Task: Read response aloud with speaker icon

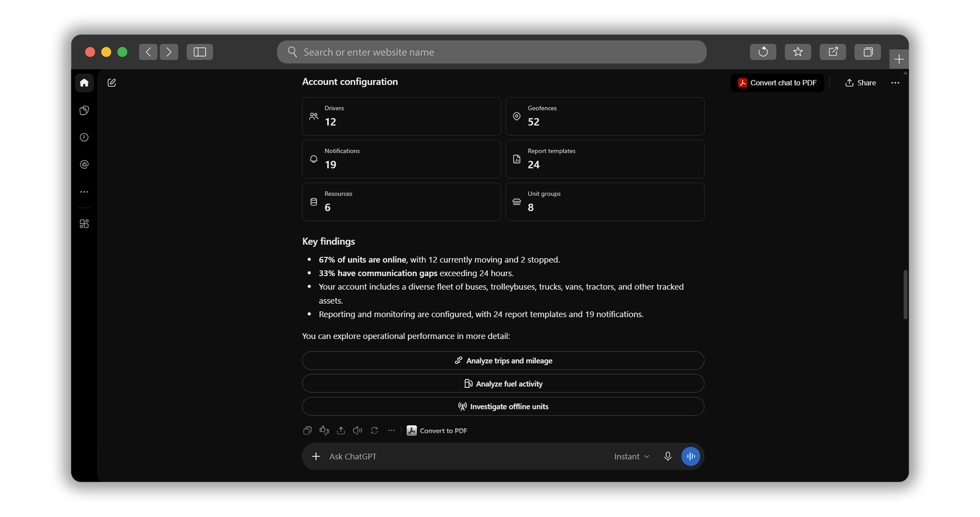Action: click(357, 430)
